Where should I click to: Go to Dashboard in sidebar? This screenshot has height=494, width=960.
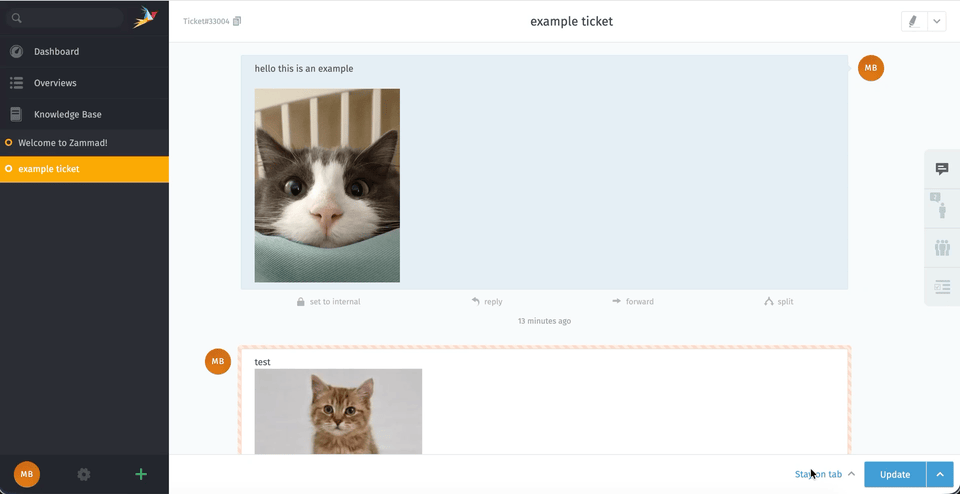pyautogui.click(x=56, y=51)
